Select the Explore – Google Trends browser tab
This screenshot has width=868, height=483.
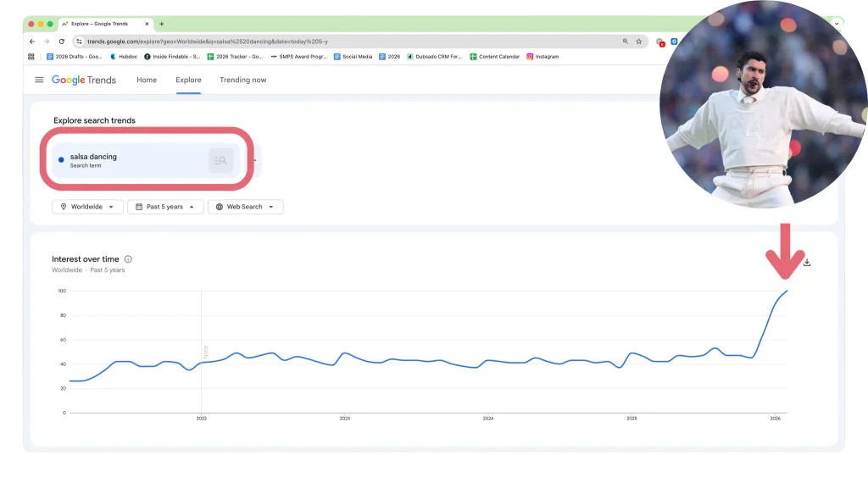[x=105, y=24]
